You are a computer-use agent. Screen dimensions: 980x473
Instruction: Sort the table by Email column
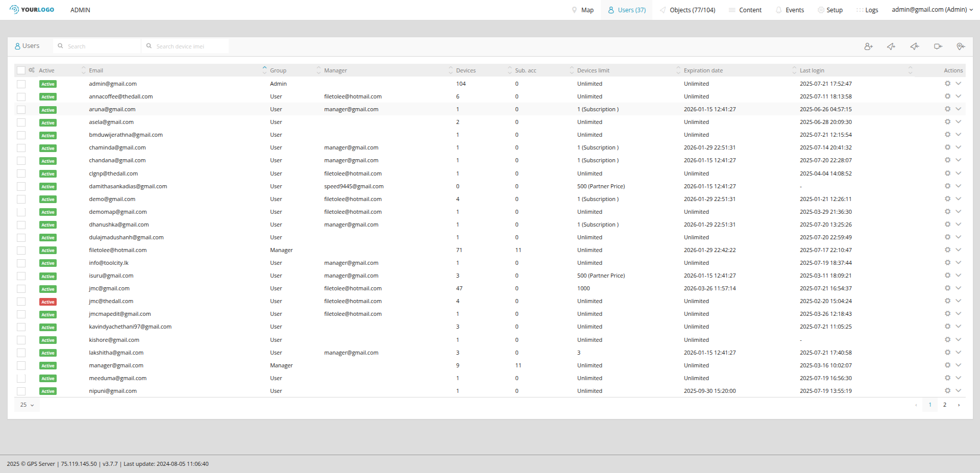96,70
